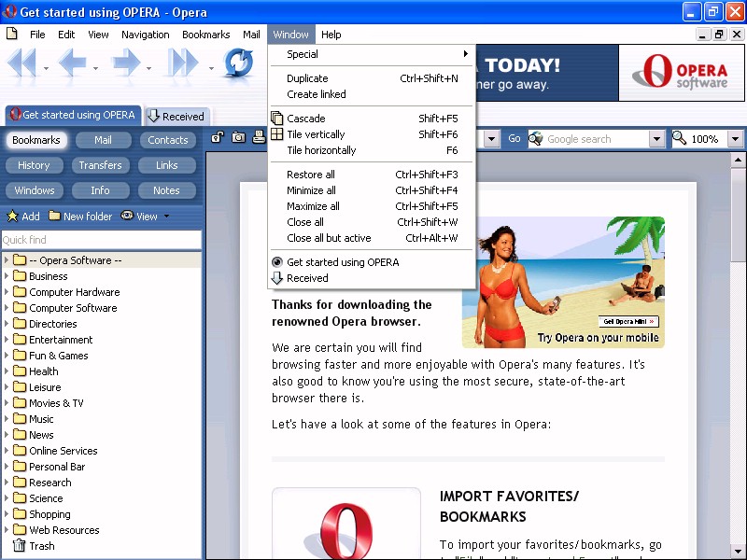
Task: Expand the Special submenu
Action: (x=372, y=54)
